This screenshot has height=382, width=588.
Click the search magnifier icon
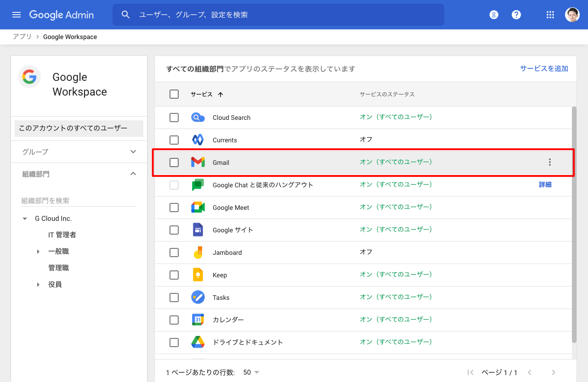point(126,15)
